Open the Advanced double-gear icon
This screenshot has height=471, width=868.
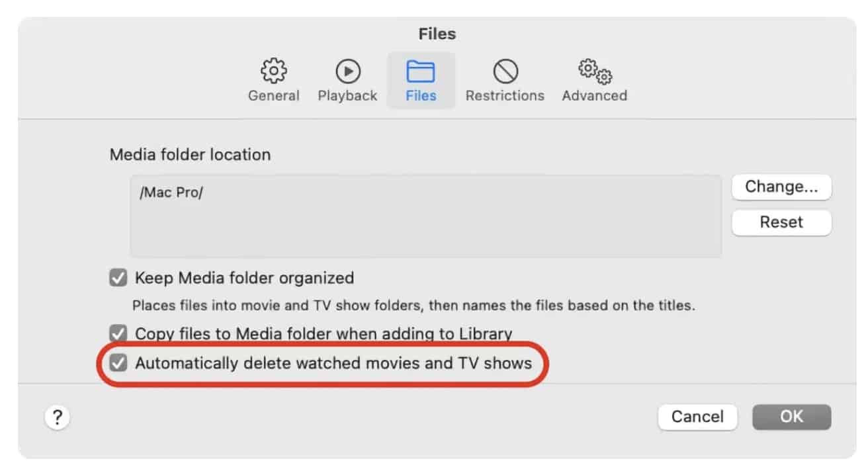(x=594, y=70)
